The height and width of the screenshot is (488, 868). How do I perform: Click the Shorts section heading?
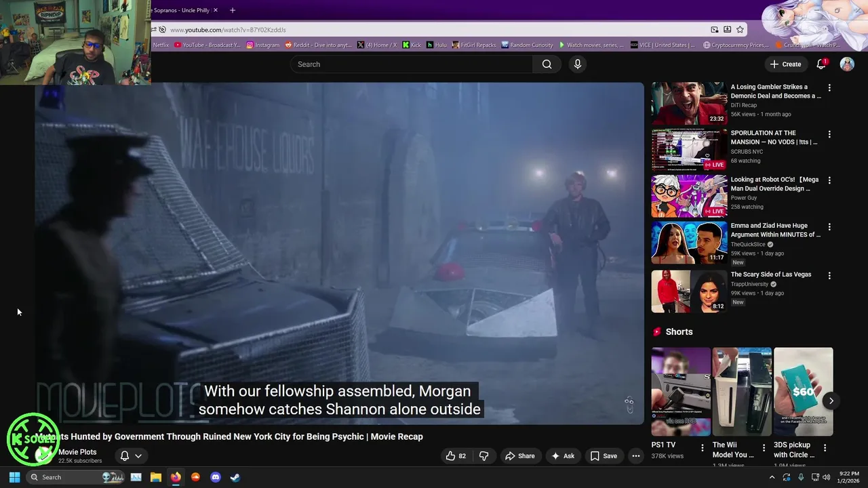point(679,331)
